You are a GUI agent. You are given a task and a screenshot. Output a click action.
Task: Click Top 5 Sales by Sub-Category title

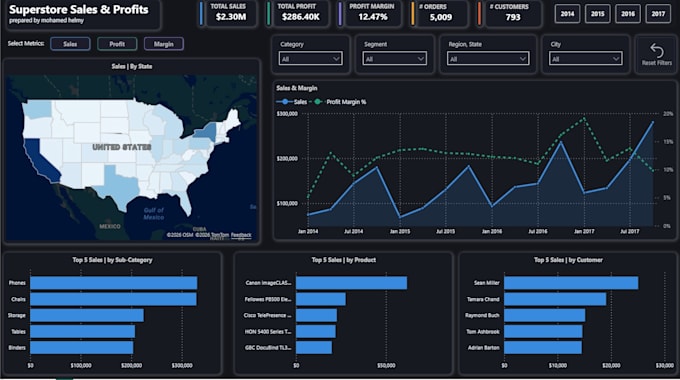[112, 260]
